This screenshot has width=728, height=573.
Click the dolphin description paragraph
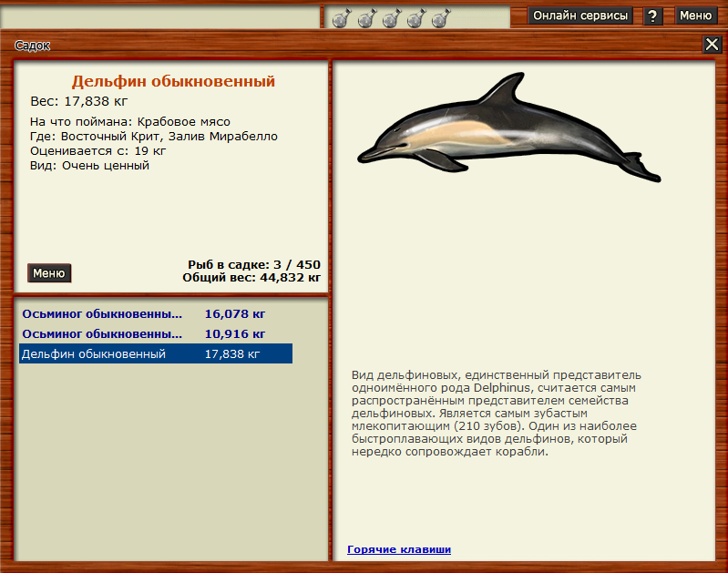pos(497,414)
